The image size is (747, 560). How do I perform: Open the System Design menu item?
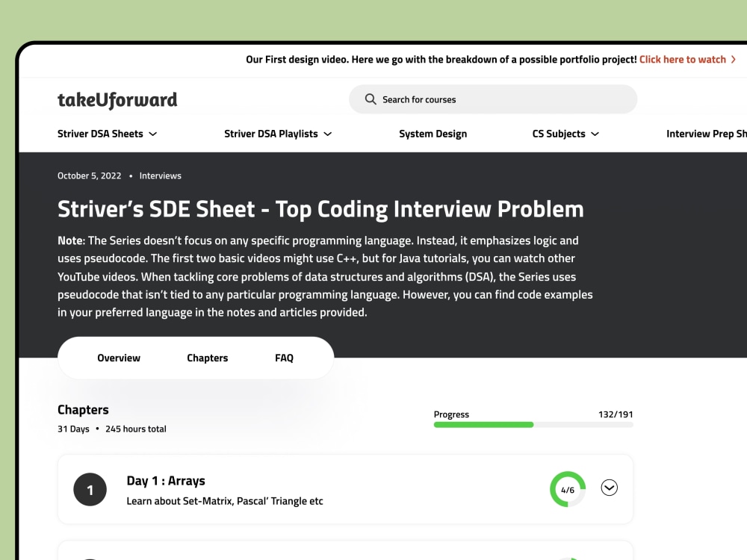[x=433, y=134]
